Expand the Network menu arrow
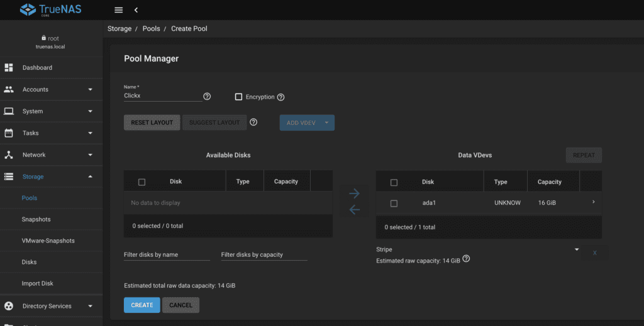The width and height of the screenshot is (644, 326). tap(90, 155)
